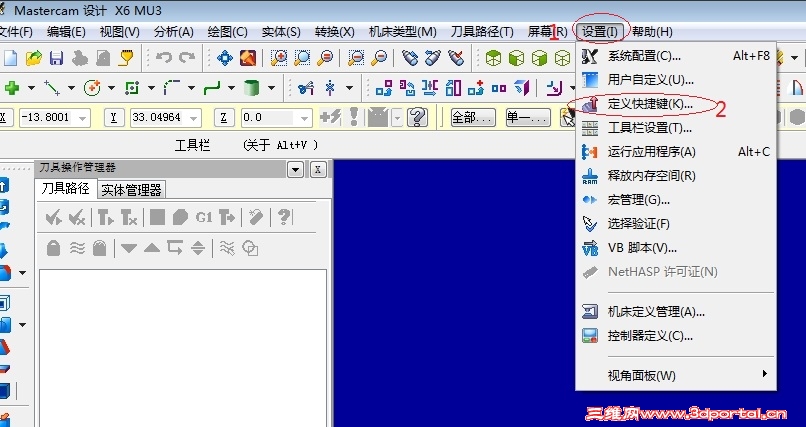Switch to the 实体管理器 tab
This screenshot has width=806, height=427.
(131, 190)
